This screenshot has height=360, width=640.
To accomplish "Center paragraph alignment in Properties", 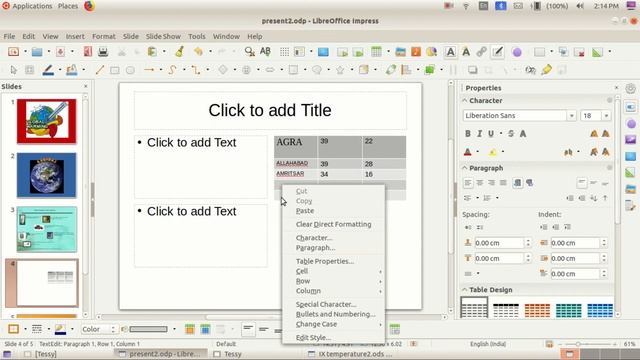I will (480, 183).
